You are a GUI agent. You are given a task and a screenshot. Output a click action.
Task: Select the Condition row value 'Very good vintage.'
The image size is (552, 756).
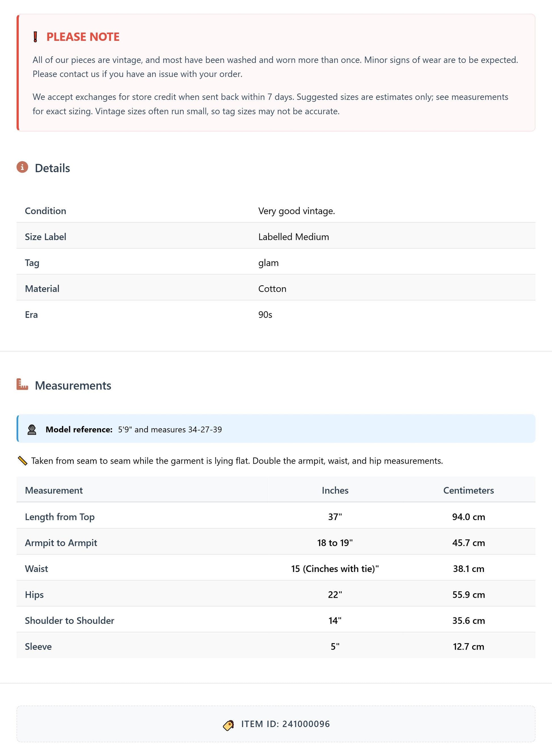point(297,211)
